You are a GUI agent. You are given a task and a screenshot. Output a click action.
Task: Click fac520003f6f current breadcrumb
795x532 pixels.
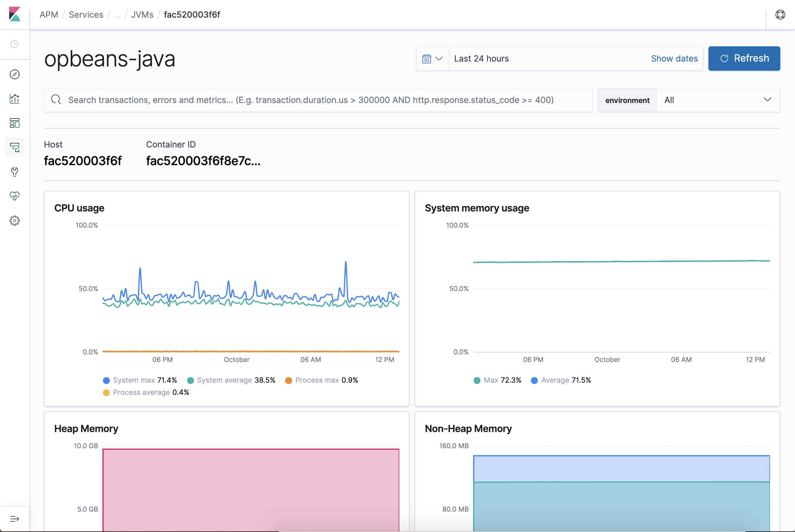click(x=192, y=15)
